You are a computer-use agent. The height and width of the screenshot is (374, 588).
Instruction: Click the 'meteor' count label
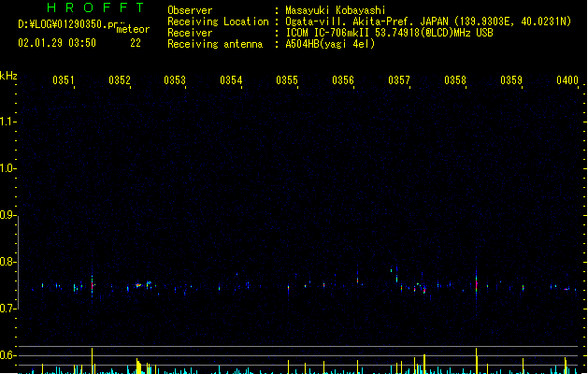[x=133, y=29]
